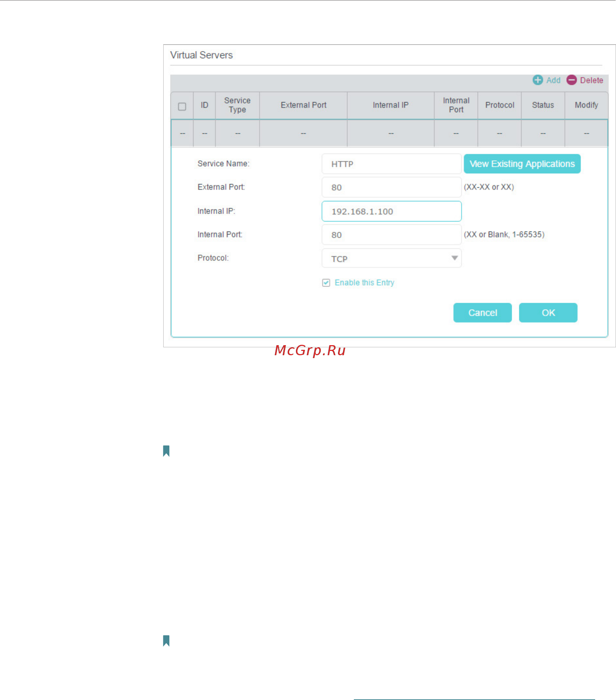The width and height of the screenshot is (616, 700).
Task: Click the Internal IP column header
Action: (x=391, y=105)
